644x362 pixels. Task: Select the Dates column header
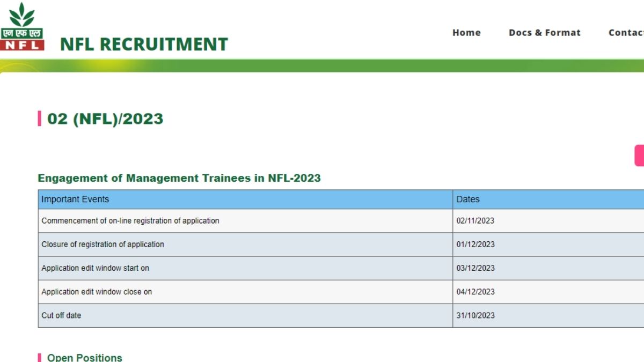tap(467, 199)
